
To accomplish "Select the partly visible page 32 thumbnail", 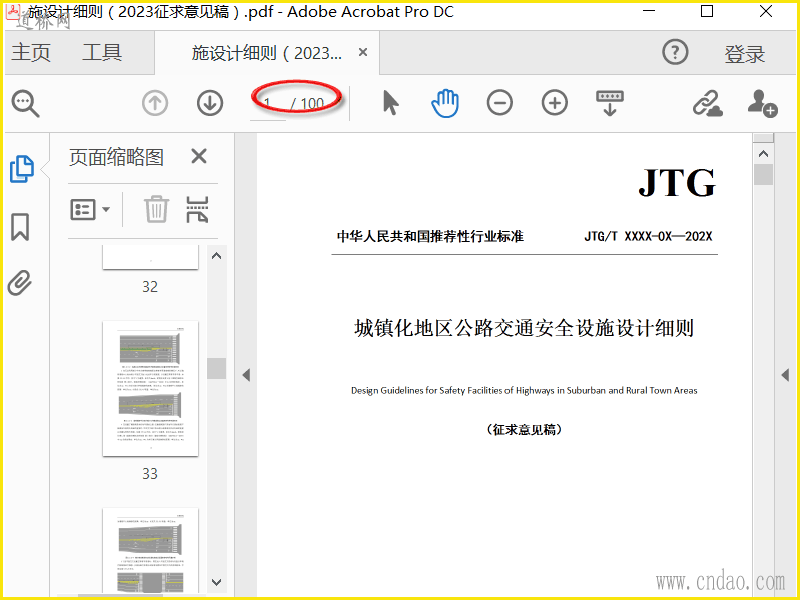I will (x=151, y=257).
